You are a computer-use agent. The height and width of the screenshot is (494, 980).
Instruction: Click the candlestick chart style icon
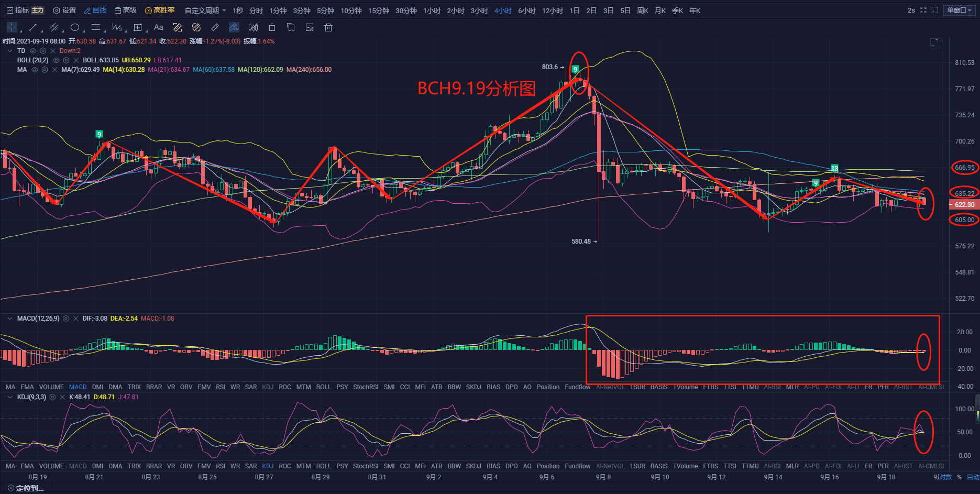pyautogui.click(x=254, y=27)
